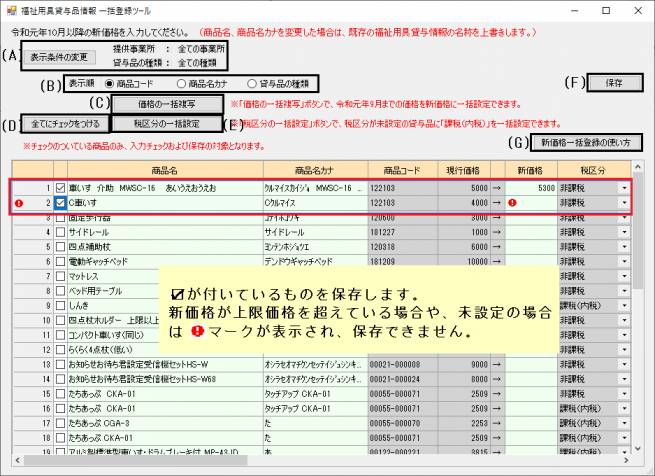The width and height of the screenshot is (655, 476).
Task: Uncheck the row 2 C車いす checkbox
Action: tap(60, 203)
